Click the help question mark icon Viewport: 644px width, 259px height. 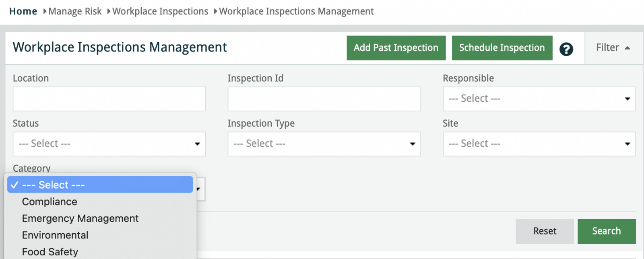[x=566, y=49]
